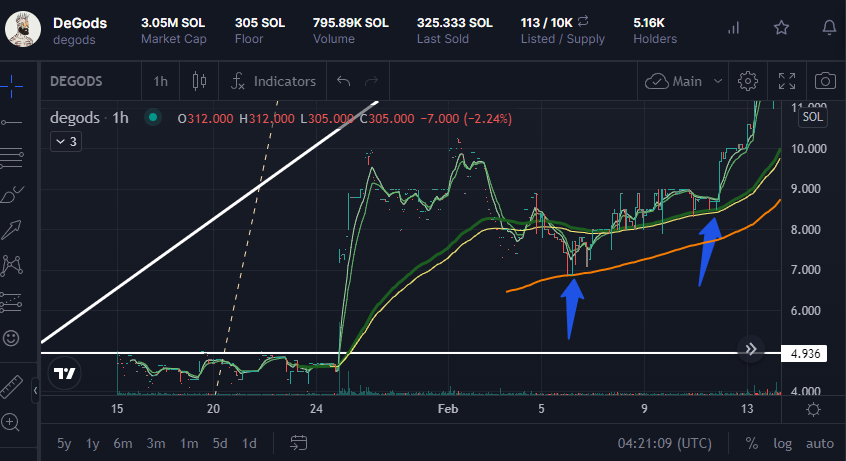Select the ruler measure tool
Image resolution: width=846 pixels, height=461 pixels.
point(11,387)
